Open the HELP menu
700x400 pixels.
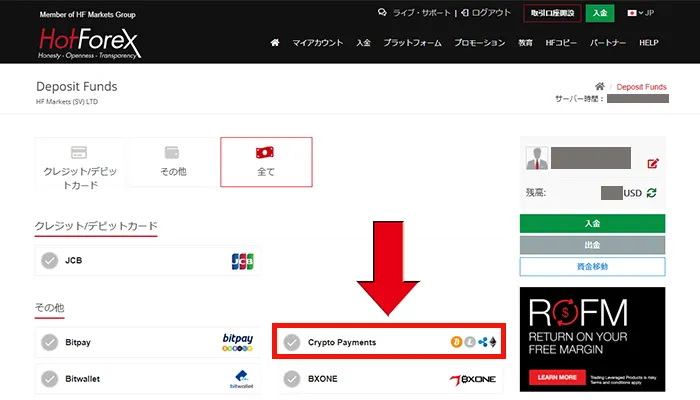tap(649, 43)
